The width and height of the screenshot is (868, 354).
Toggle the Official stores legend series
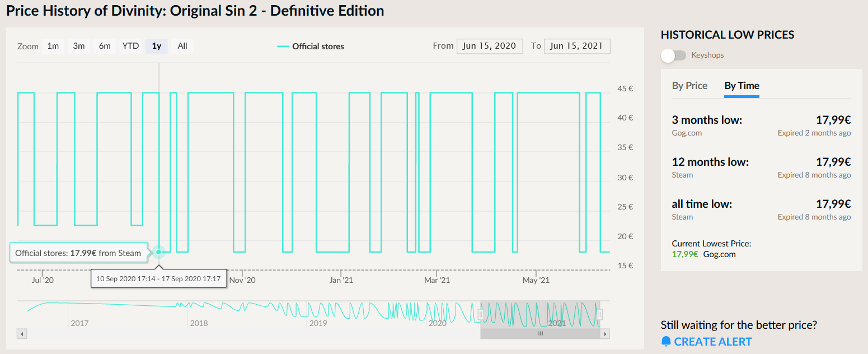coord(311,46)
